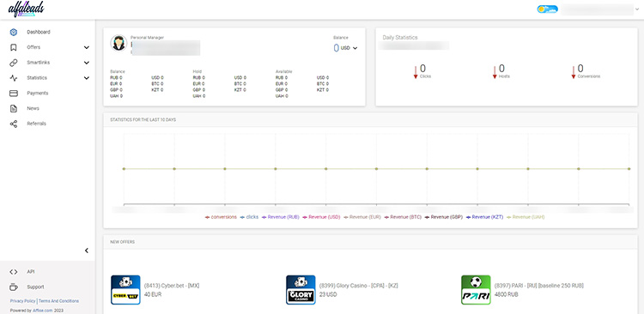Click the '4800 RUB' offer payout
The height and width of the screenshot is (314, 644).
tap(507, 295)
